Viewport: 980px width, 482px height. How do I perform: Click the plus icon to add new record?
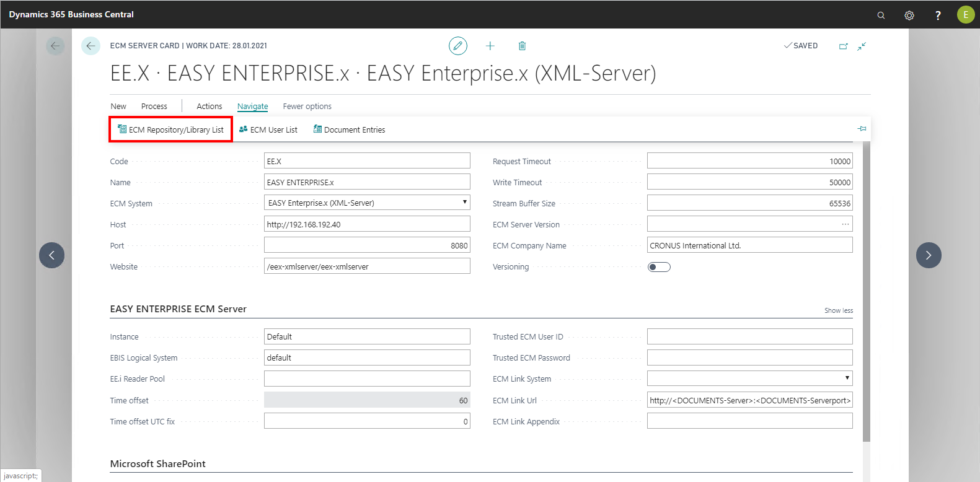pyautogui.click(x=490, y=46)
